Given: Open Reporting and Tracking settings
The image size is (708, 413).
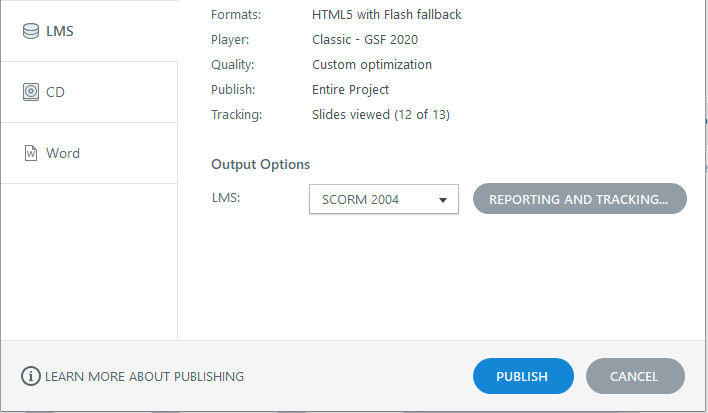Looking at the screenshot, I should [580, 199].
